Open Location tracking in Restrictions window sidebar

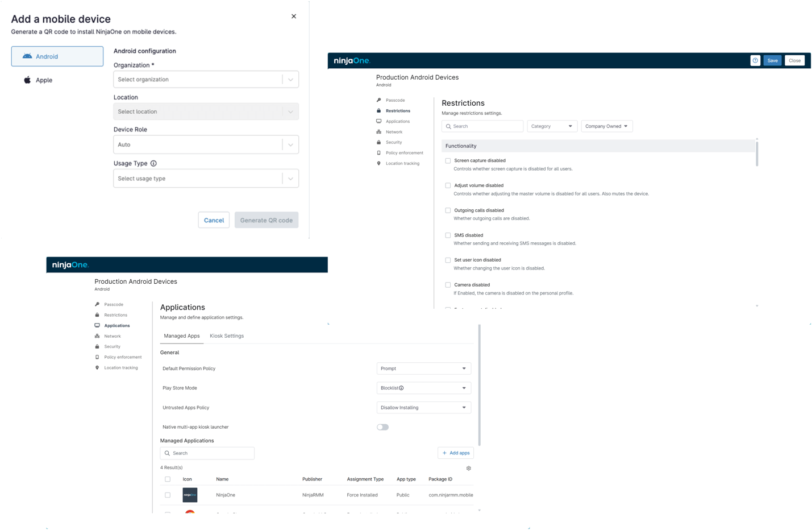(x=402, y=163)
